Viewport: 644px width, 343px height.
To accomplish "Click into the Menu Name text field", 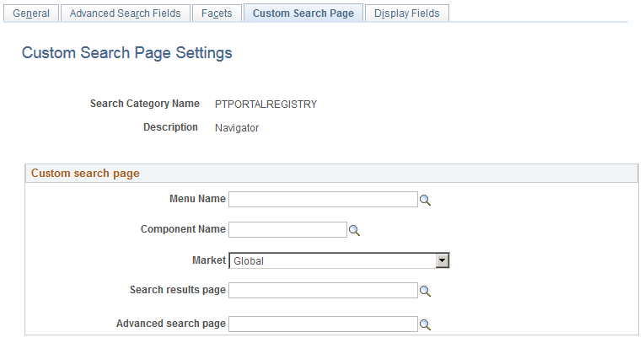I will (x=323, y=200).
